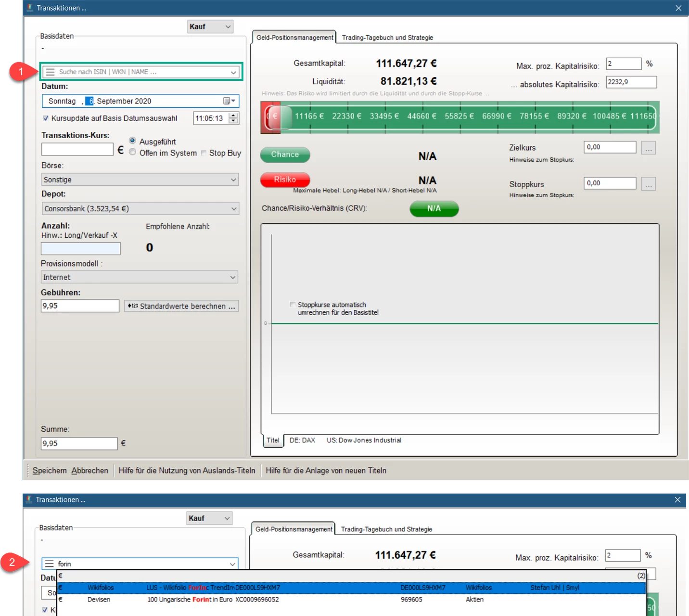Viewport: 689px width, 616px height.
Task: Open the Provisionsmodell Internet dropdown
Action: click(x=140, y=277)
